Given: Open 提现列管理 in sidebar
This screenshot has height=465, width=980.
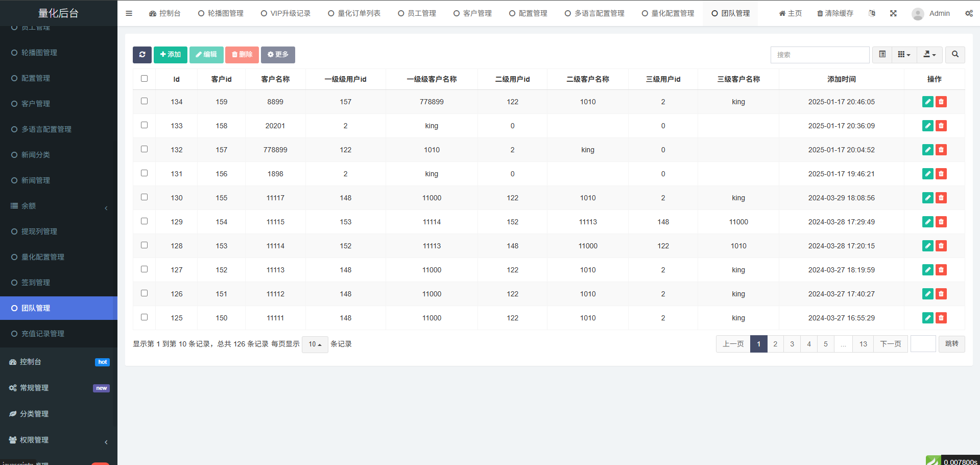Looking at the screenshot, I should (59, 231).
